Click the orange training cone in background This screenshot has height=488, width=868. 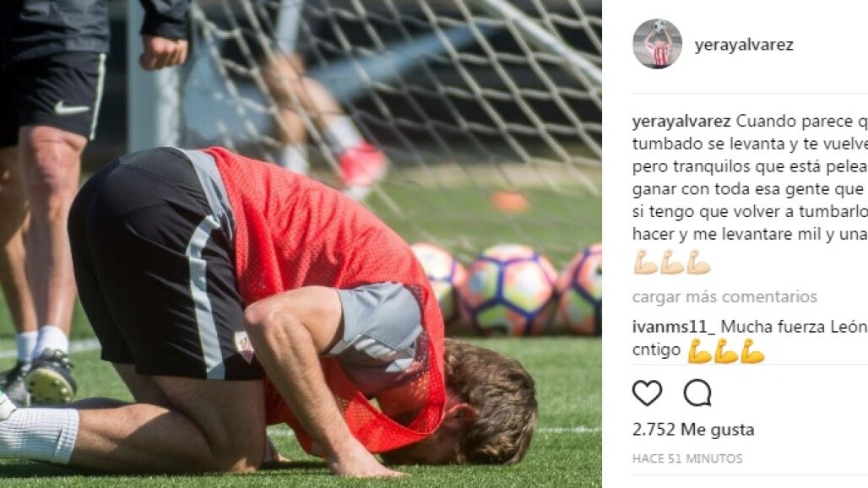510,202
